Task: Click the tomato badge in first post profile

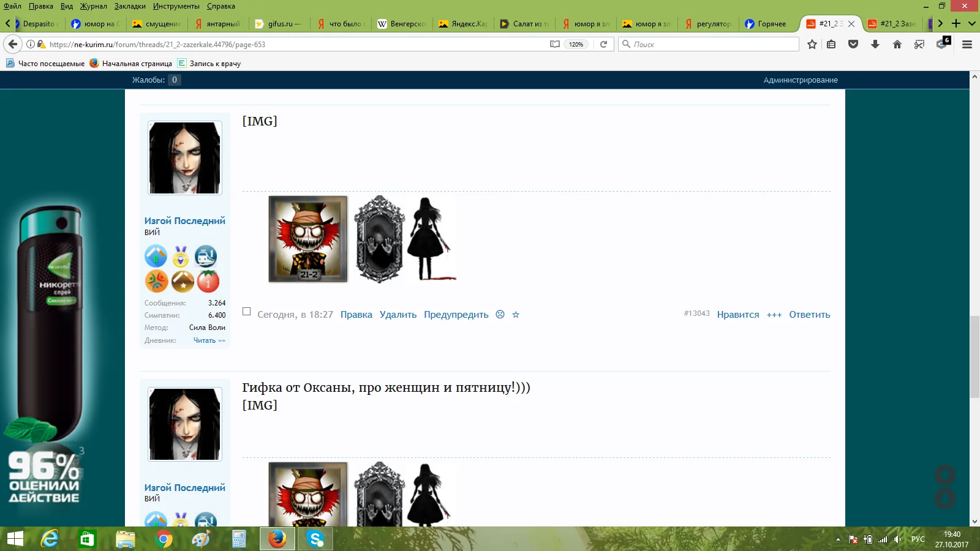Action: tap(208, 281)
